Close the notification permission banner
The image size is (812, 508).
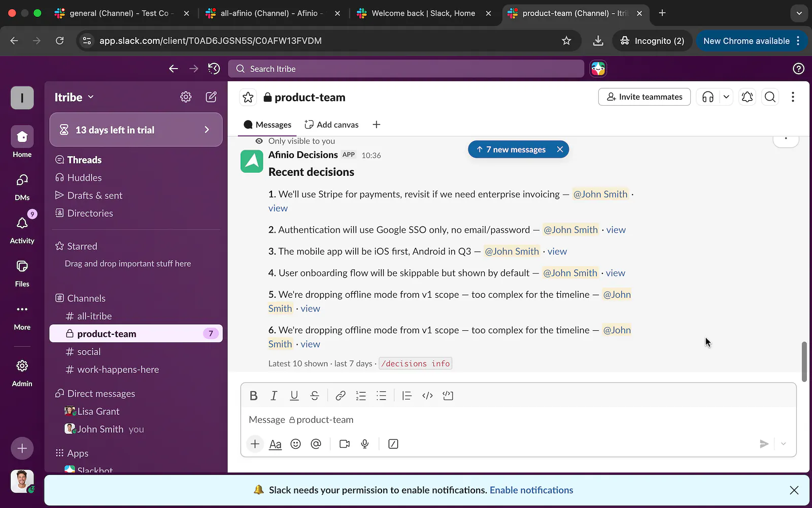794,490
